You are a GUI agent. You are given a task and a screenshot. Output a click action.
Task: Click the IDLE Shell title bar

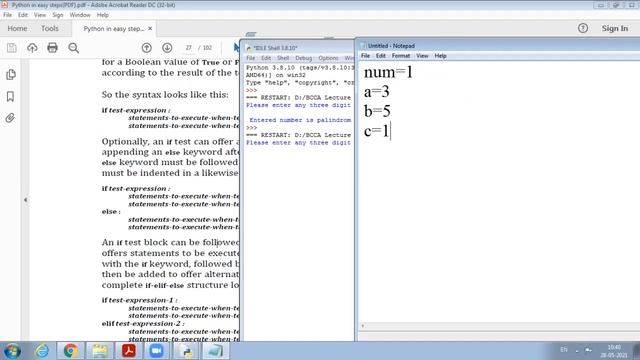click(x=298, y=48)
